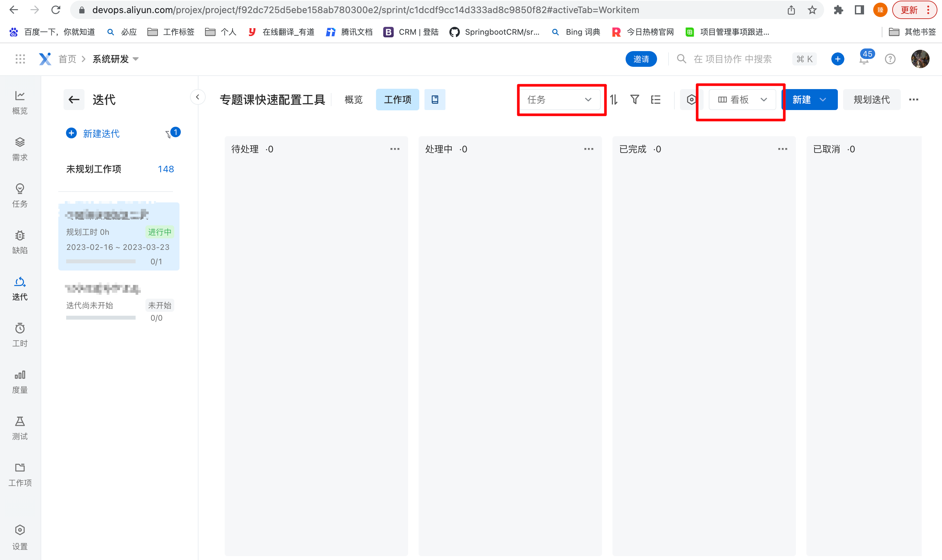Focus the 在 项目协作 中搜索 search field
The height and width of the screenshot is (560, 942).
733,59
